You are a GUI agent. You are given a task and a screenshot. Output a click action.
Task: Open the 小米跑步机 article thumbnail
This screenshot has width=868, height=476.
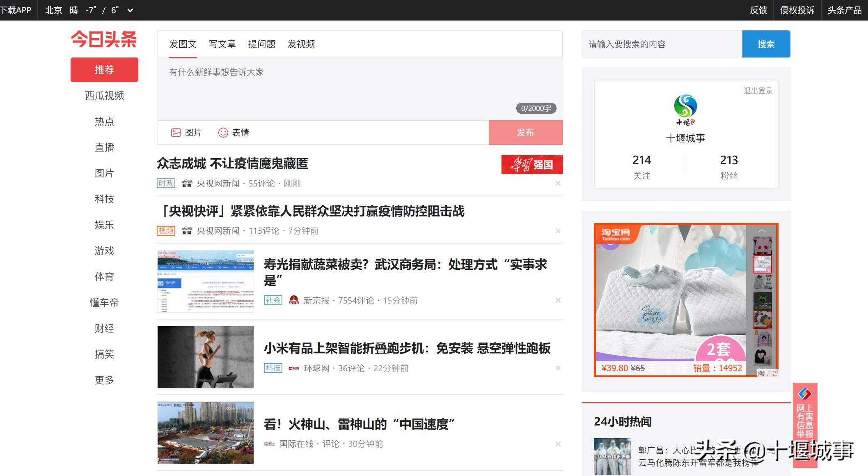(205, 357)
